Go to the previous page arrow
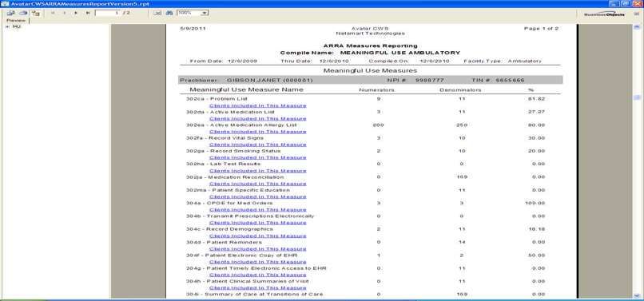This screenshot has width=644, height=301. pos(65,13)
